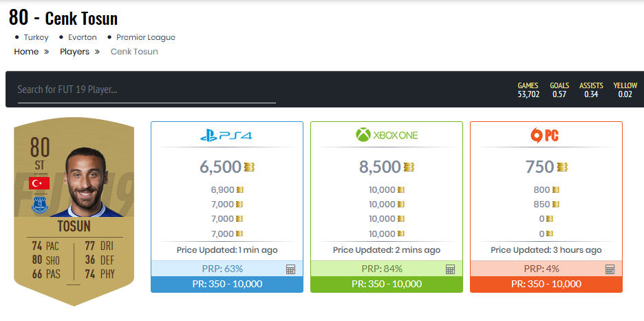Click the Turkey flag on the player card
644x321 pixels.
pos(39,183)
